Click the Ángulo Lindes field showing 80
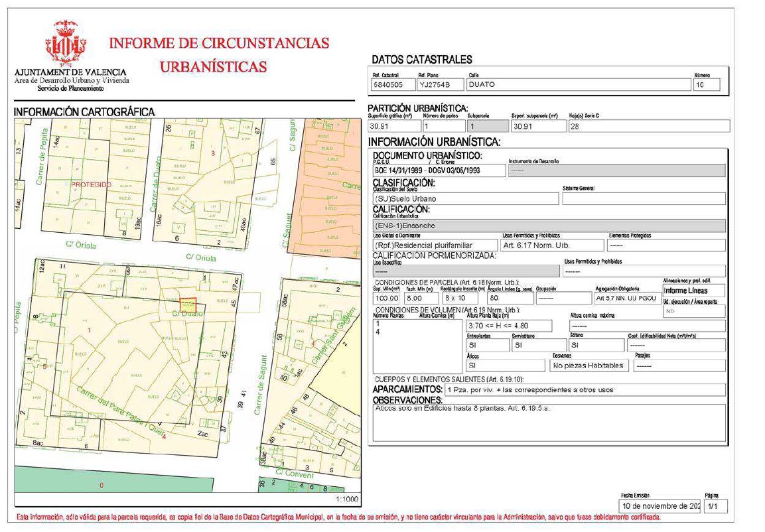Screen dimensions: 765x532 (x=510, y=297)
